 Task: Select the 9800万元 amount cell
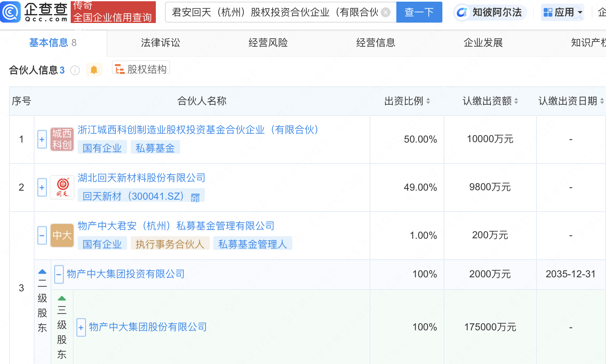[x=490, y=187]
